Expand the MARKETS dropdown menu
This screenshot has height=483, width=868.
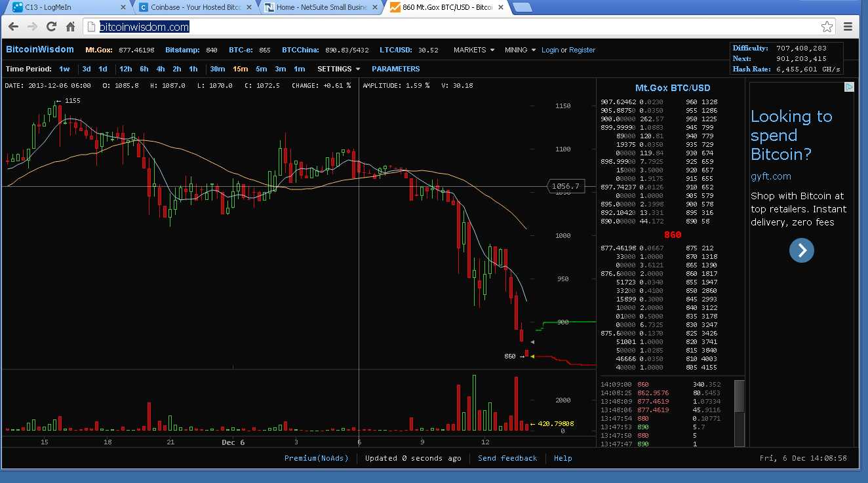point(474,50)
